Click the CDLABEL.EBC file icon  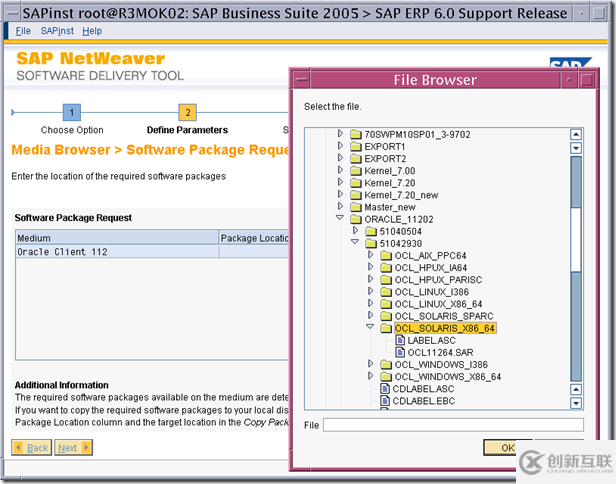tap(385, 401)
